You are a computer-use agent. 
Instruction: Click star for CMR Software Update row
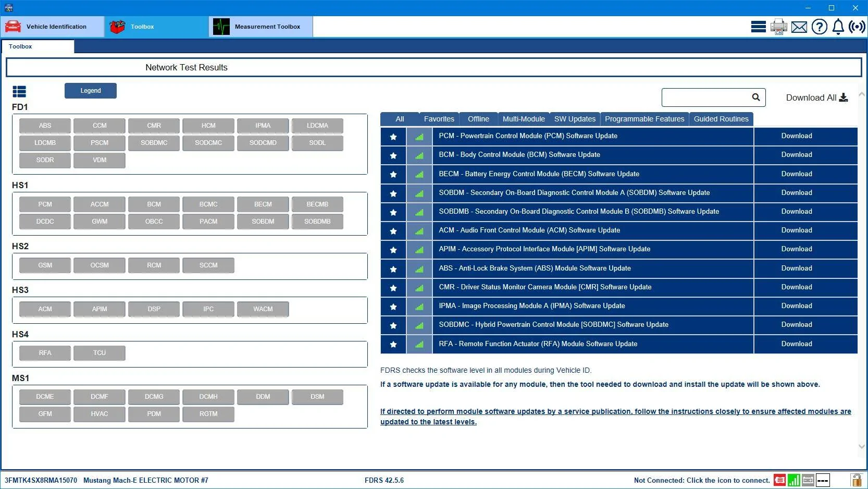[393, 288]
